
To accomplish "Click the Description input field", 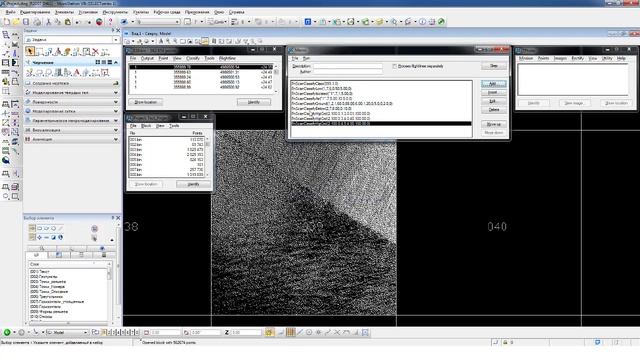I will [x=348, y=66].
